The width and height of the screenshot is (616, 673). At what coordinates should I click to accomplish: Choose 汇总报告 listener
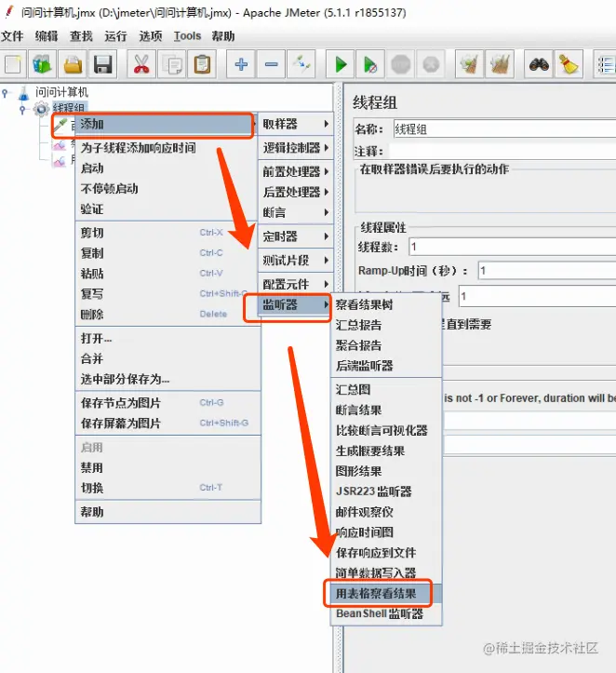pos(386,325)
